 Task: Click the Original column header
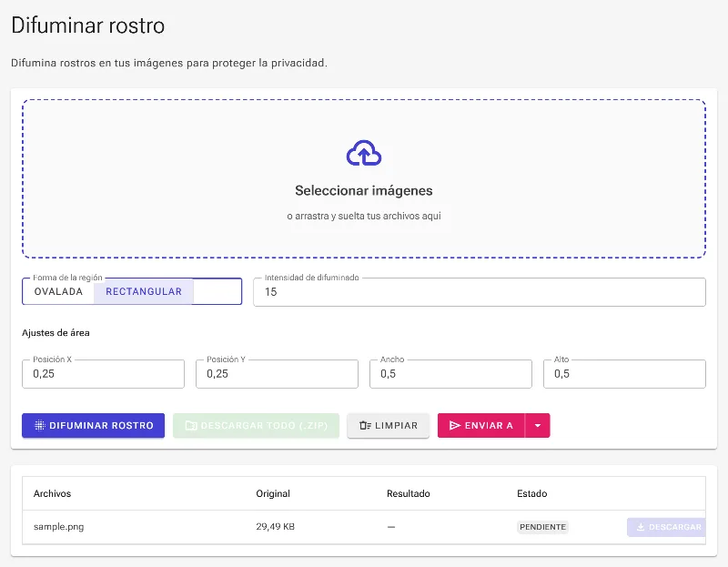point(273,493)
